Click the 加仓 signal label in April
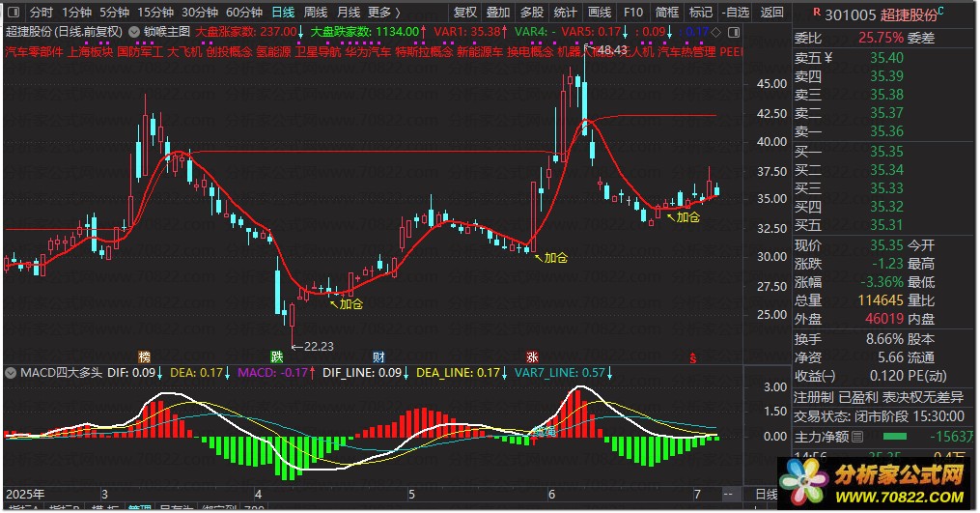Screen dimensions: 980x513 tap(350, 304)
